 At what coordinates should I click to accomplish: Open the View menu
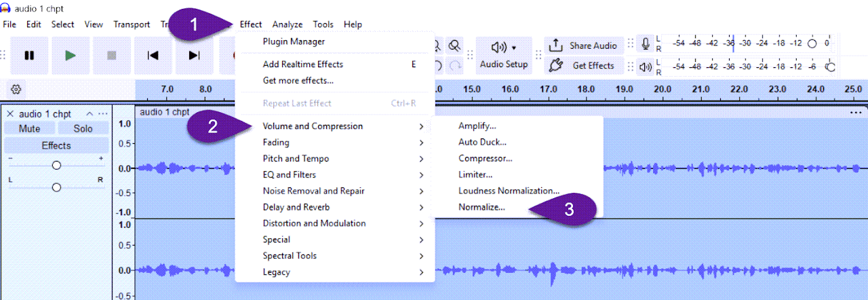(x=94, y=24)
